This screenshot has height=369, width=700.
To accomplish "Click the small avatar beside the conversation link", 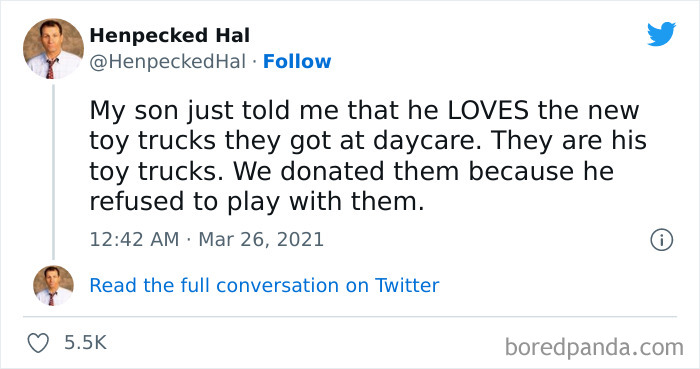I will click(53, 286).
